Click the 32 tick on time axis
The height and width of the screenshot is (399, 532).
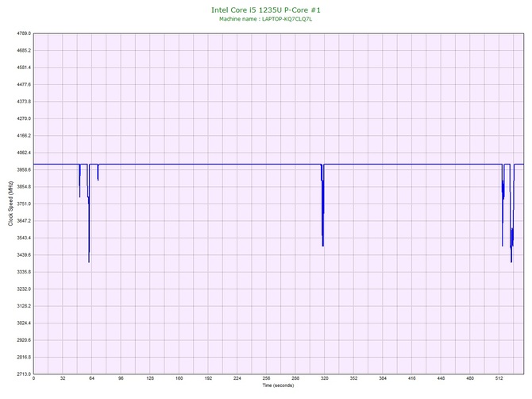point(63,378)
